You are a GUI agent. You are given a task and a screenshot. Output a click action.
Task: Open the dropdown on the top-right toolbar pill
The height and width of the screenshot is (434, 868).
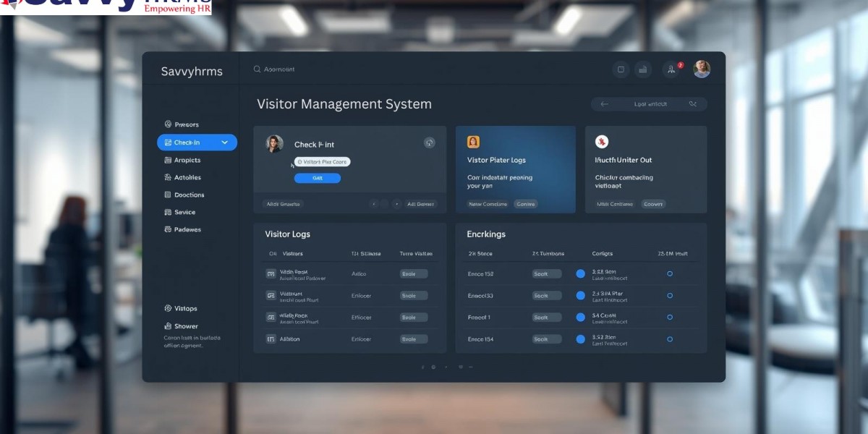[693, 104]
